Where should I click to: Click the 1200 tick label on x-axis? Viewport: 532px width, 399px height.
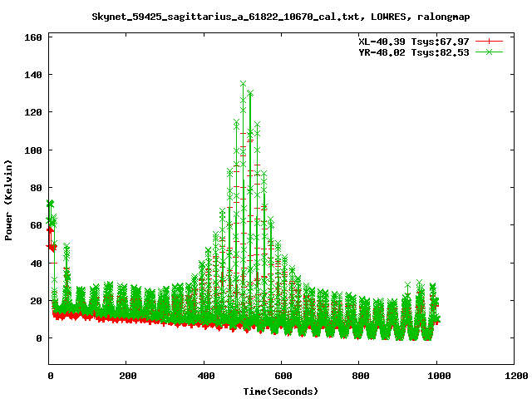(x=516, y=376)
